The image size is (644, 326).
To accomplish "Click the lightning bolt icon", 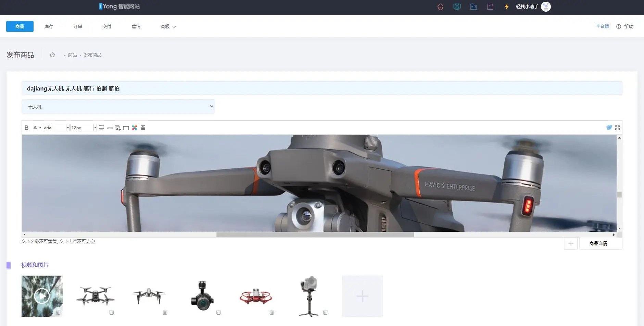I will pyautogui.click(x=507, y=7).
